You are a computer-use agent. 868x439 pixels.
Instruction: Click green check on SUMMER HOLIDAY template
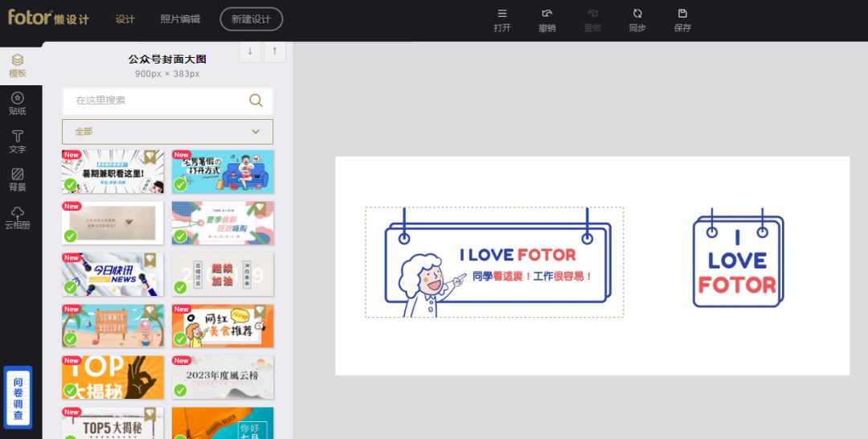coord(70,338)
